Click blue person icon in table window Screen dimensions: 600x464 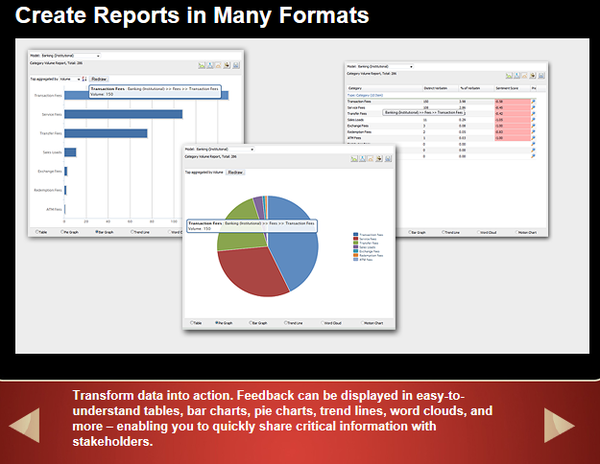pyautogui.click(x=517, y=76)
